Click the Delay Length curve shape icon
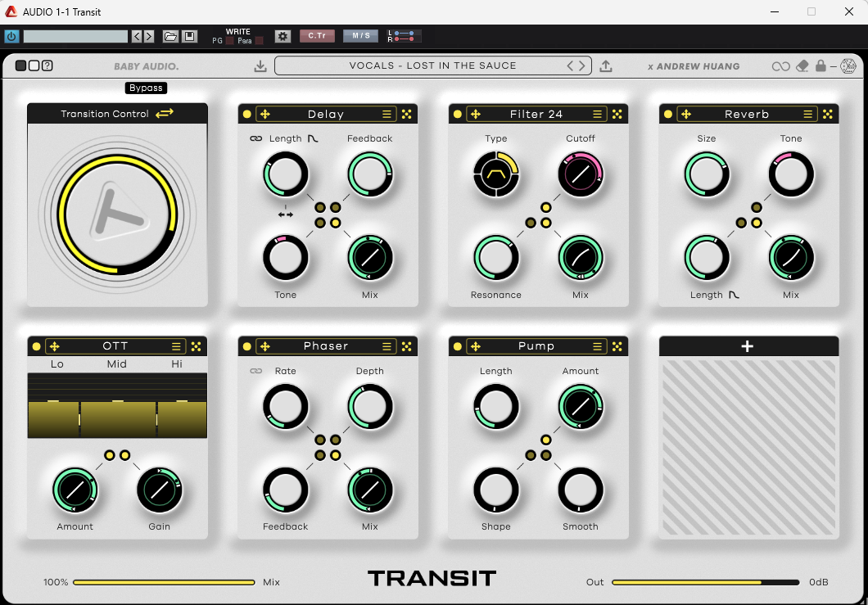 [313, 138]
